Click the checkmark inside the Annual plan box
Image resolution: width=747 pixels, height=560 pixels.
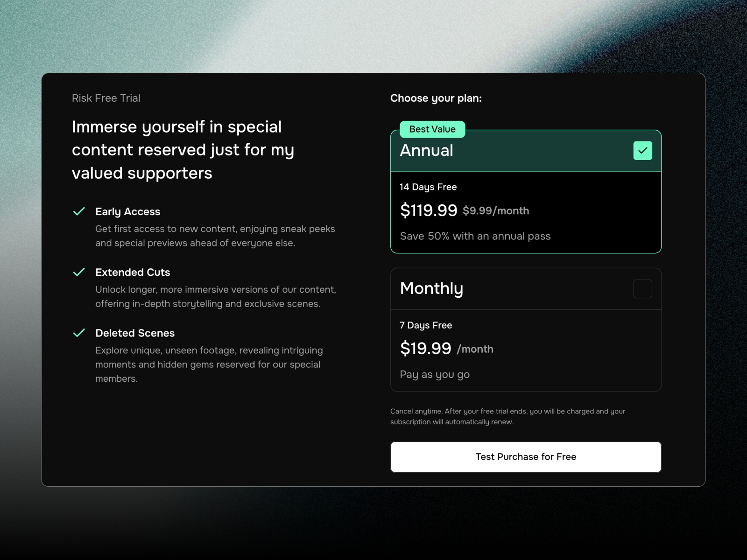pos(642,150)
